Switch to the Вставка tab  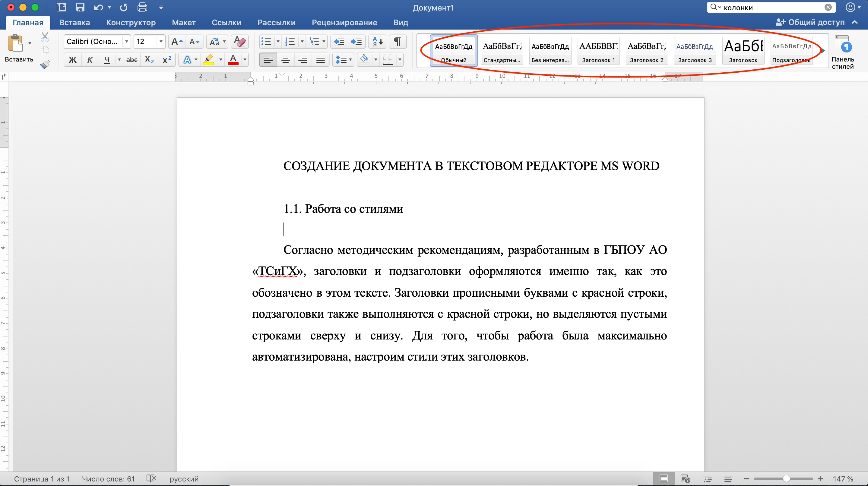tap(74, 23)
